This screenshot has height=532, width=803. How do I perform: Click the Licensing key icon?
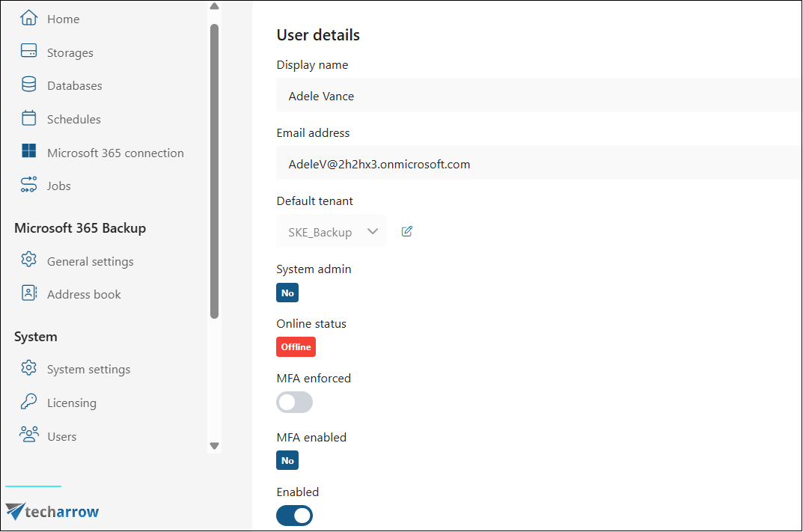click(x=28, y=401)
